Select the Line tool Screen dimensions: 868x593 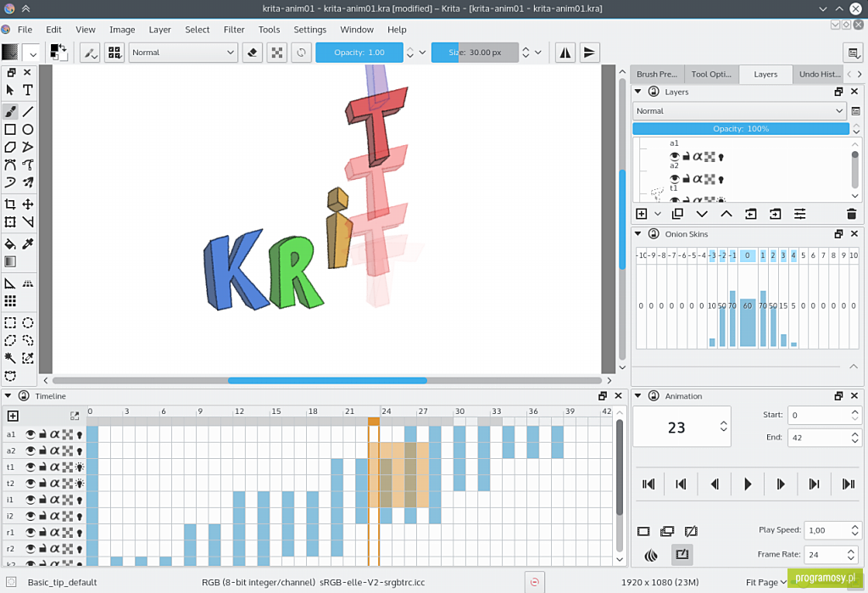click(x=28, y=111)
